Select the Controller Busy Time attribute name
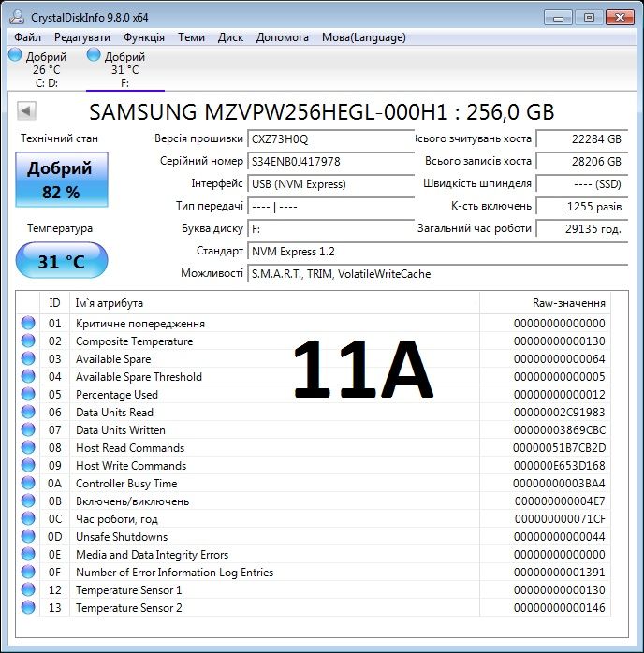The width and height of the screenshot is (644, 653). pos(126,483)
